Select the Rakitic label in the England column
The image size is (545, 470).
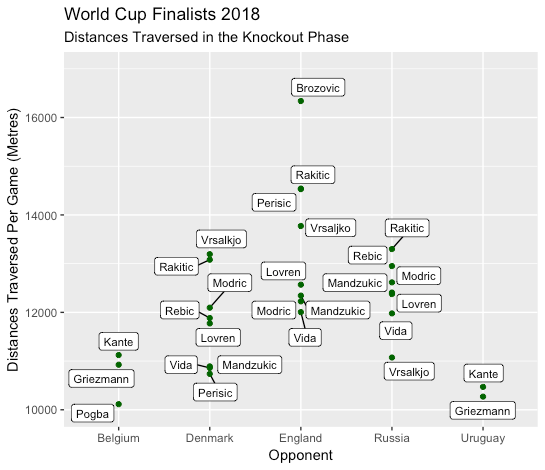313,175
